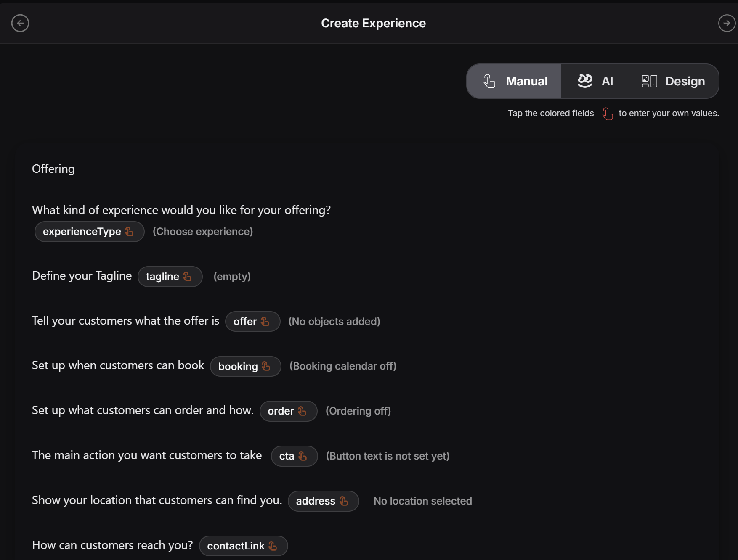Tap the hand icon on booking field
Screen dimensions: 738x560
click(x=266, y=366)
